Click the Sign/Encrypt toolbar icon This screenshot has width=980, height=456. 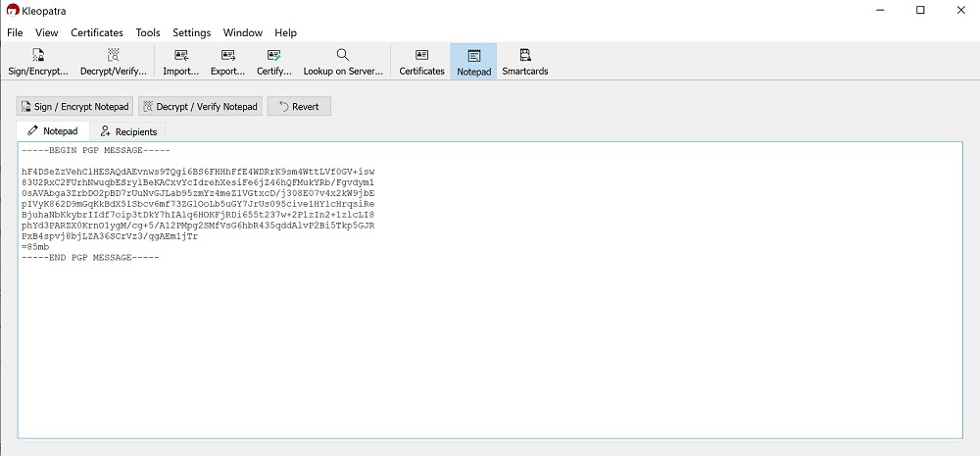click(38, 61)
